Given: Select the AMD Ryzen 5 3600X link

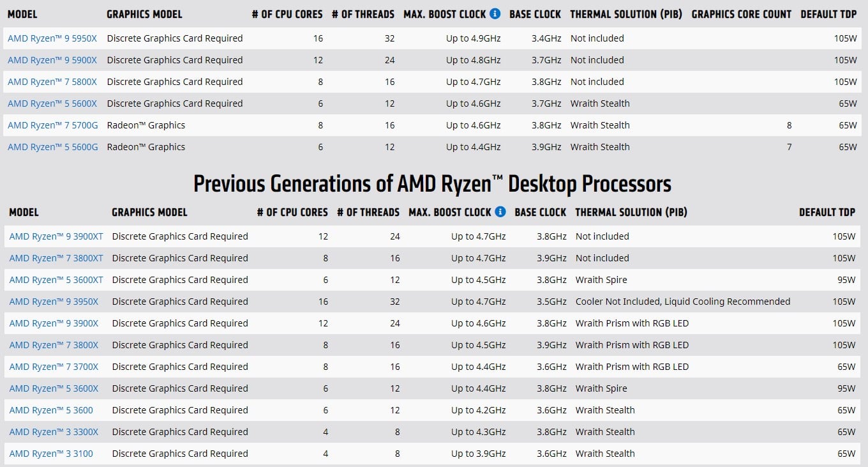Looking at the screenshot, I should (x=54, y=388).
